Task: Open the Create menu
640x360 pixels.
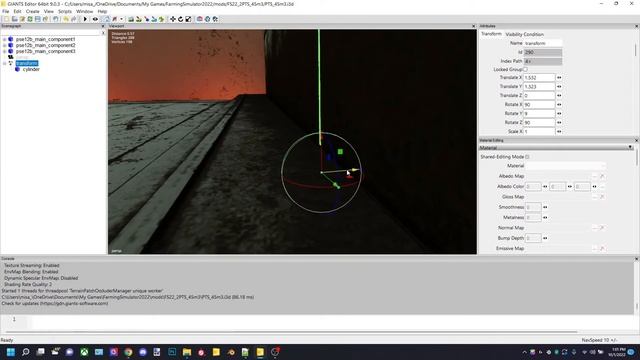Action: coord(33,11)
